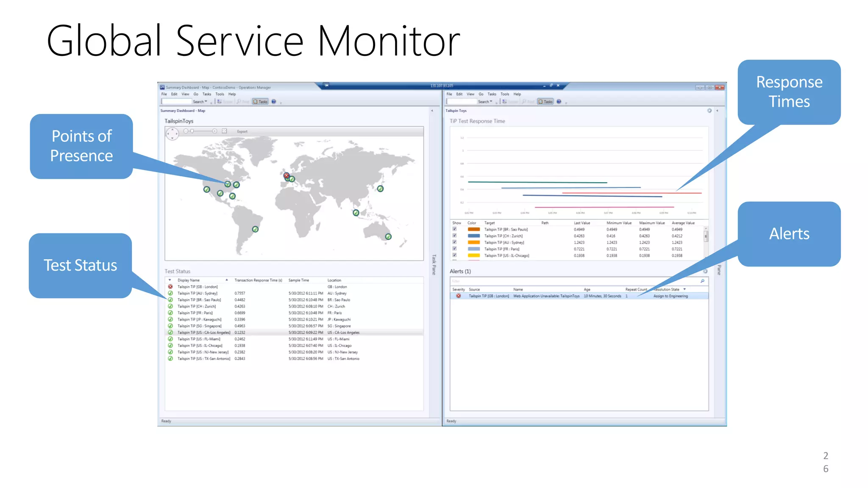868x488 pixels.
Task: Select the Tailspin TiP JP Kawaguchi test row
Action: 294,319
